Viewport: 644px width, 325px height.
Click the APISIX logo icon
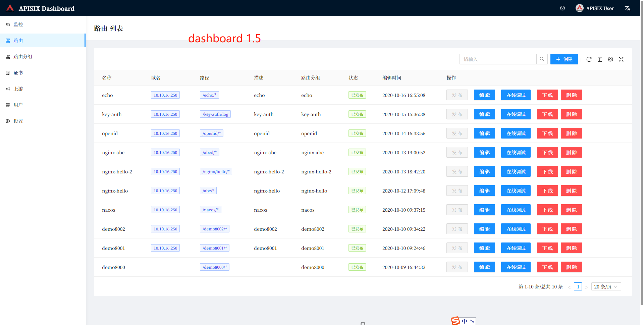pos(10,8)
